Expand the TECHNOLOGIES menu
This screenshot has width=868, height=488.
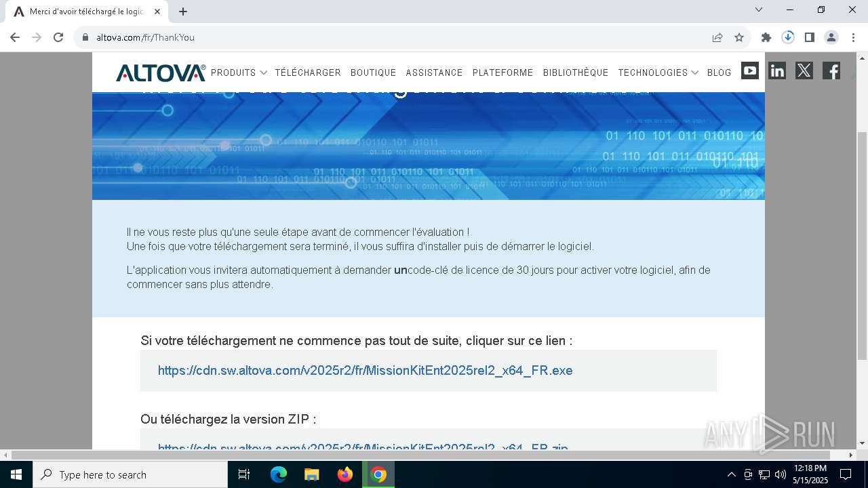point(658,73)
